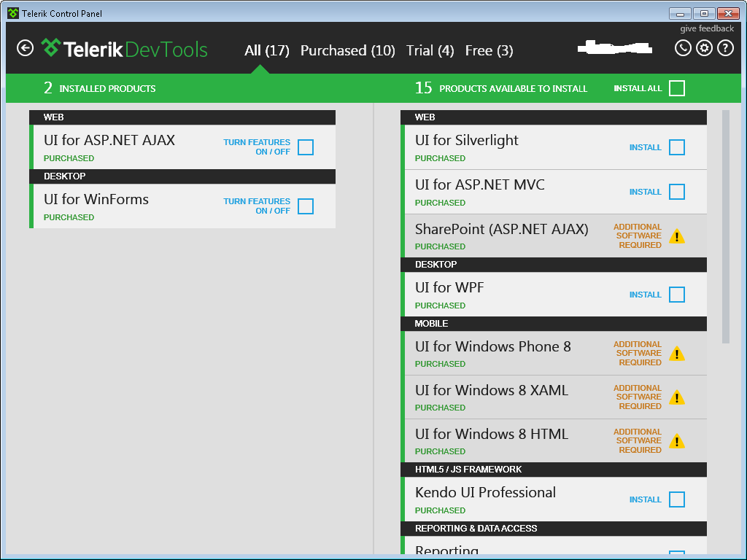This screenshot has height=560, width=747.
Task: Maximize the Telerik Control Panel window
Action: click(x=704, y=13)
